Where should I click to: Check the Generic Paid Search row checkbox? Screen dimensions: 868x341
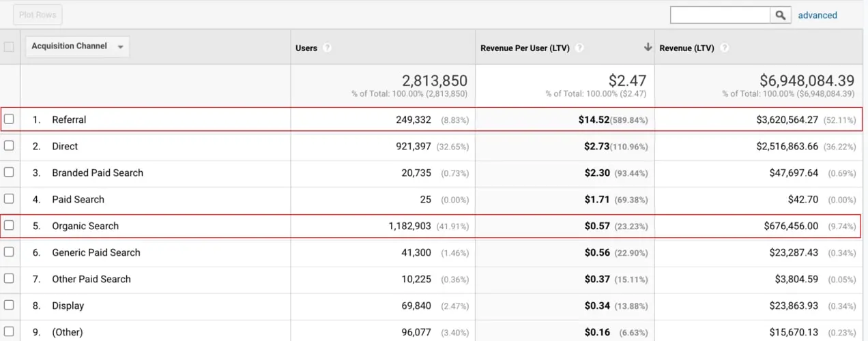tap(9, 252)
